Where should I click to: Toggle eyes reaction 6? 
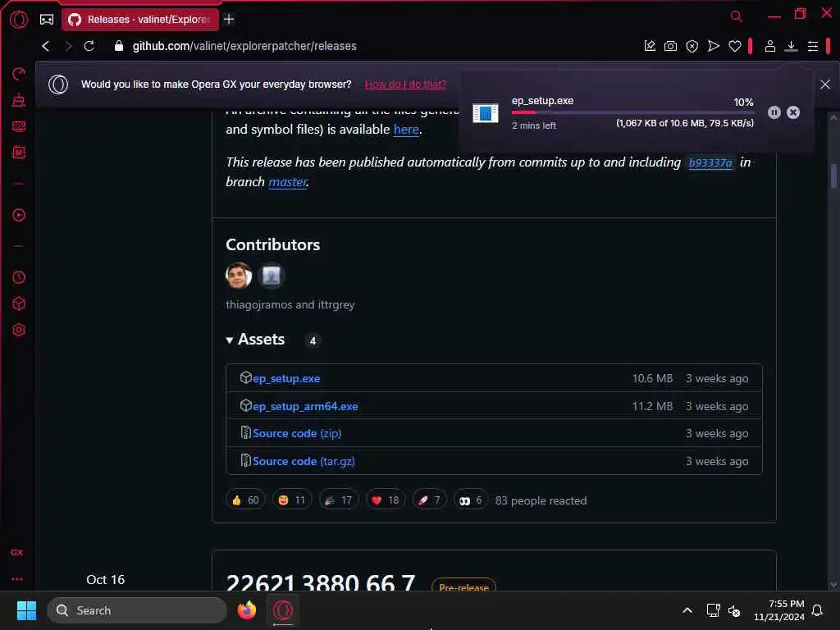click(470, 500)
